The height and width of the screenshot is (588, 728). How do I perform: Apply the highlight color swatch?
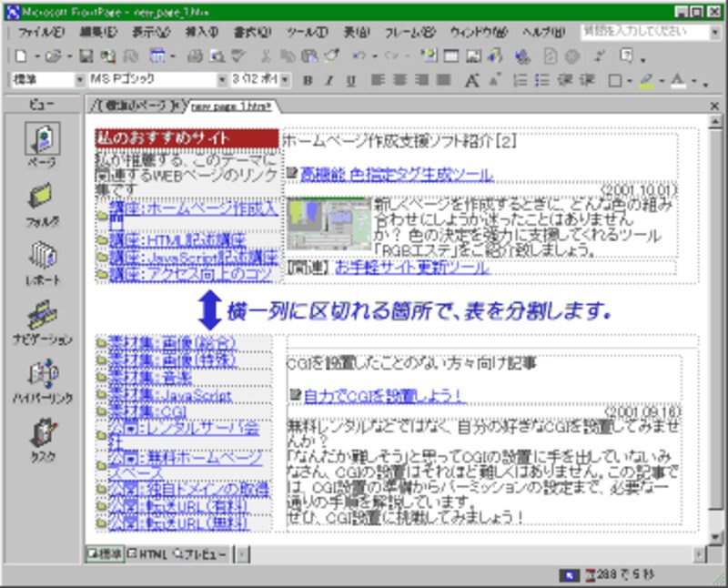646,80
